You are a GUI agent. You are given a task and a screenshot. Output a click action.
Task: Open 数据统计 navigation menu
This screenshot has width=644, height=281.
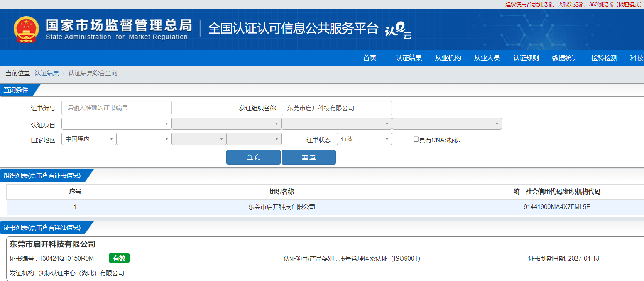[565, 58]
